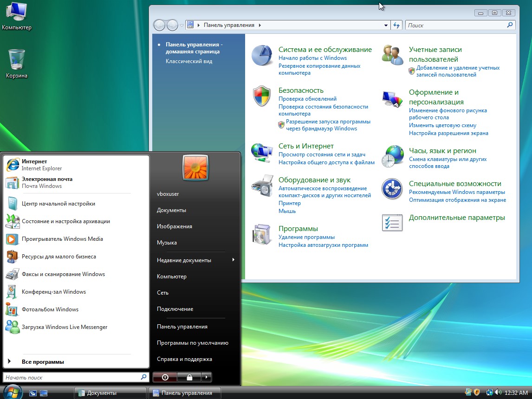The height and width of the screenshot is (399, 532).
Task: Open the network connection tray icon
Action: (x=489, y=392)
